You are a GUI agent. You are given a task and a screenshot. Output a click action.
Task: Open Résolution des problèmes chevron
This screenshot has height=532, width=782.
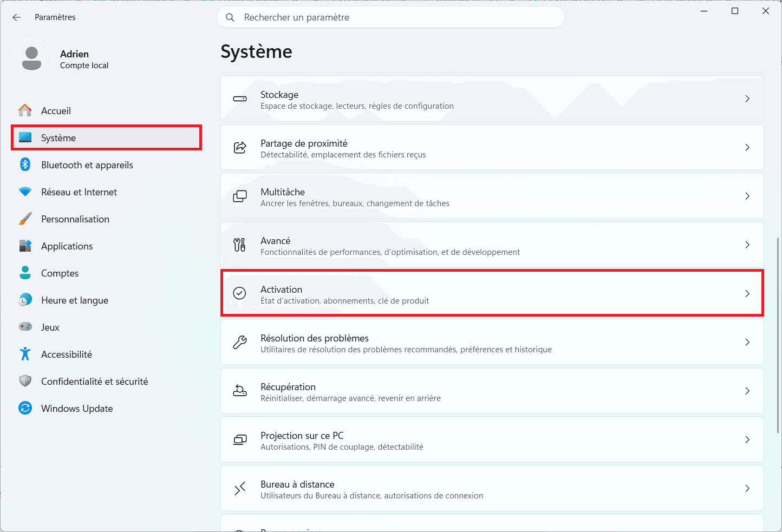[747, 342]
